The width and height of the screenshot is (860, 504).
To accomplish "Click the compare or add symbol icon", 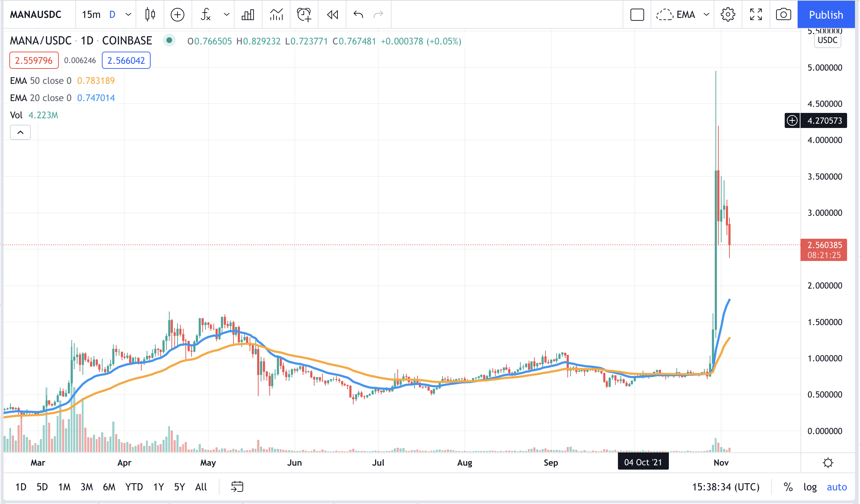I will pos(178,15).
